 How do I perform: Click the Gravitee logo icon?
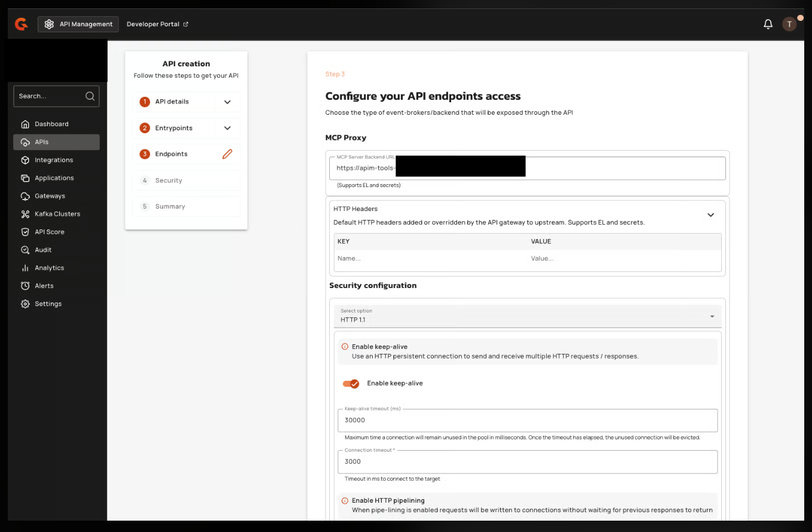tap(22, 24)
